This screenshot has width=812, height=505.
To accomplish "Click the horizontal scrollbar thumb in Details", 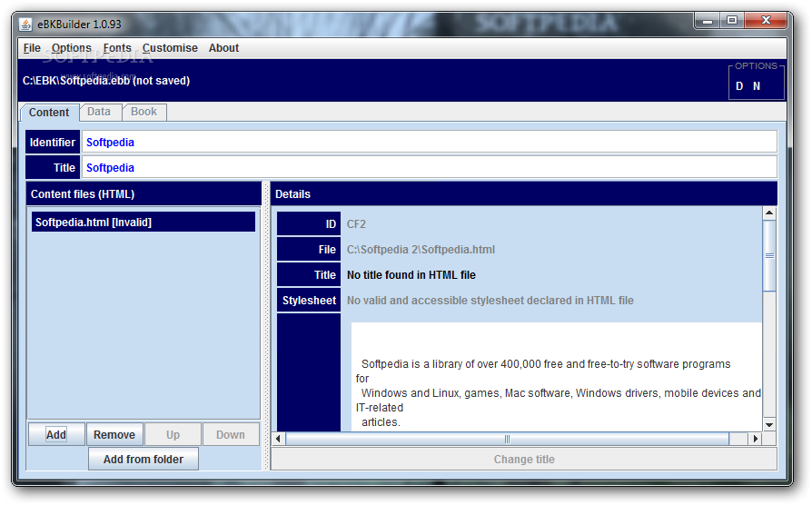I will (507, 439).
